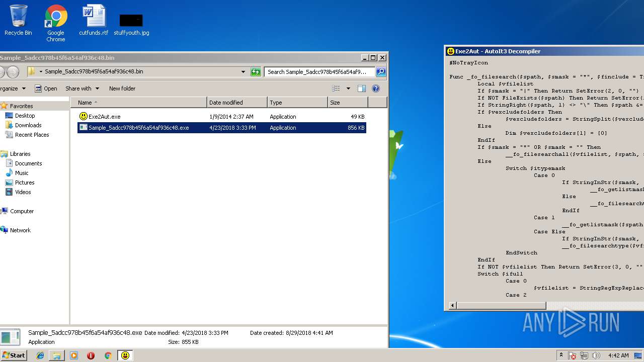This screenshot has height=362, width=644.
Task: Sort files by Name column
Action: tap(139, 103)
